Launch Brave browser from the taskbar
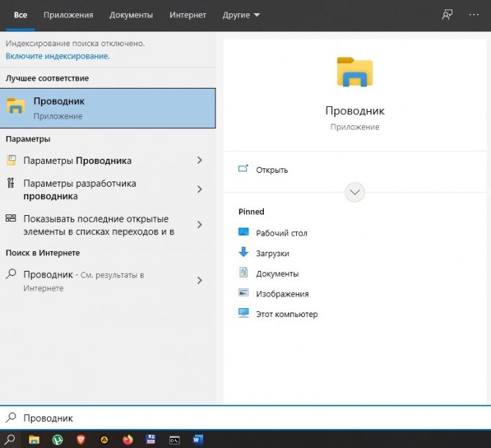This screenshot has width=491, height=448. tap(81, 440)
